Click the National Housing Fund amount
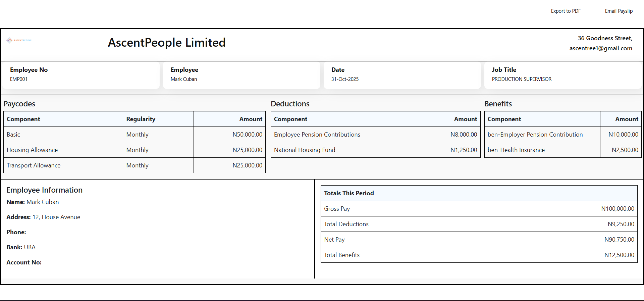Image resolution: width=644 pixels, height=301 pixels. click(x=464, y=150)
